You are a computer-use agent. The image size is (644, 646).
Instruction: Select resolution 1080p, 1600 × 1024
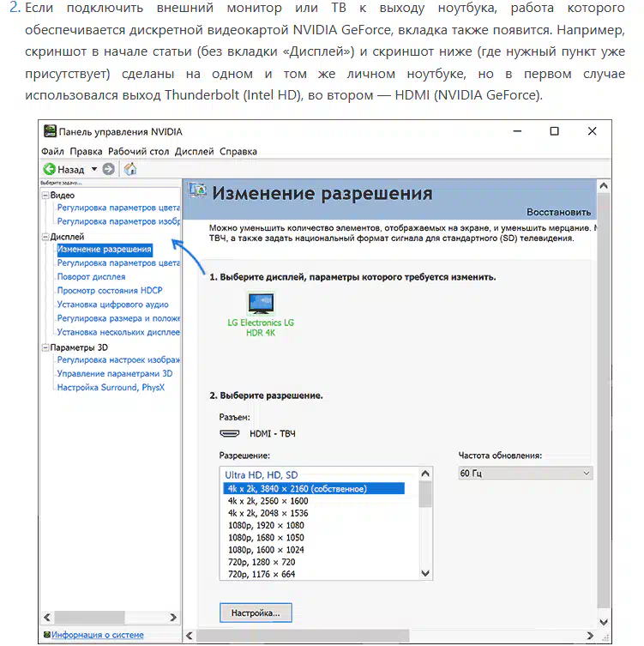pos(266,550)
